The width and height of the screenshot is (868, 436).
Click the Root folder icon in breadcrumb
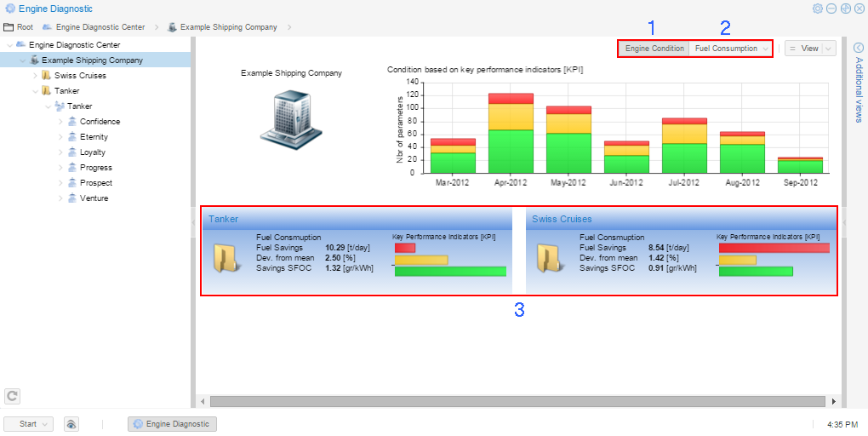pos(9,26)
